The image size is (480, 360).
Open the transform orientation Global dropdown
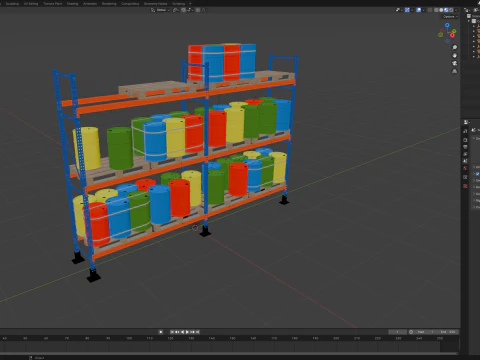pos(160,10)
